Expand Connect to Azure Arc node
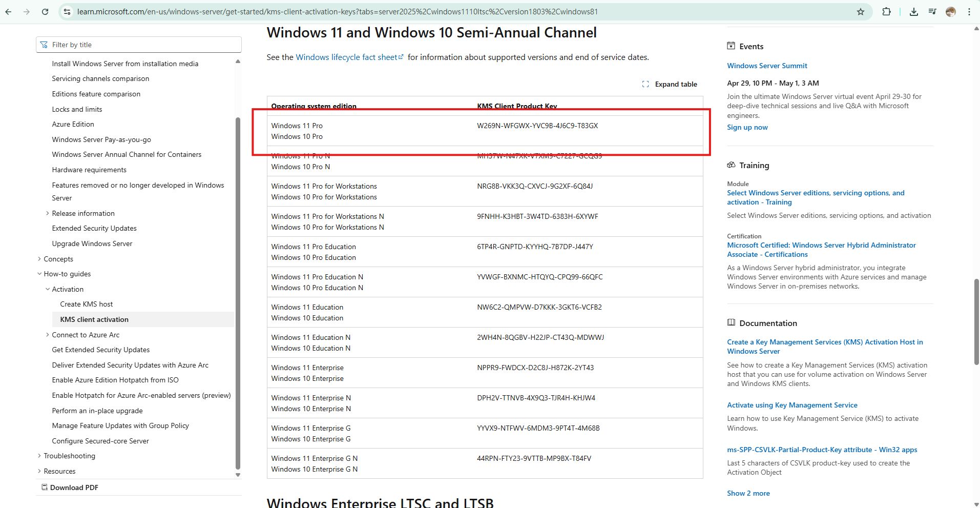The height and width of the screenshot is (508, 980). [x=48, y=335]
